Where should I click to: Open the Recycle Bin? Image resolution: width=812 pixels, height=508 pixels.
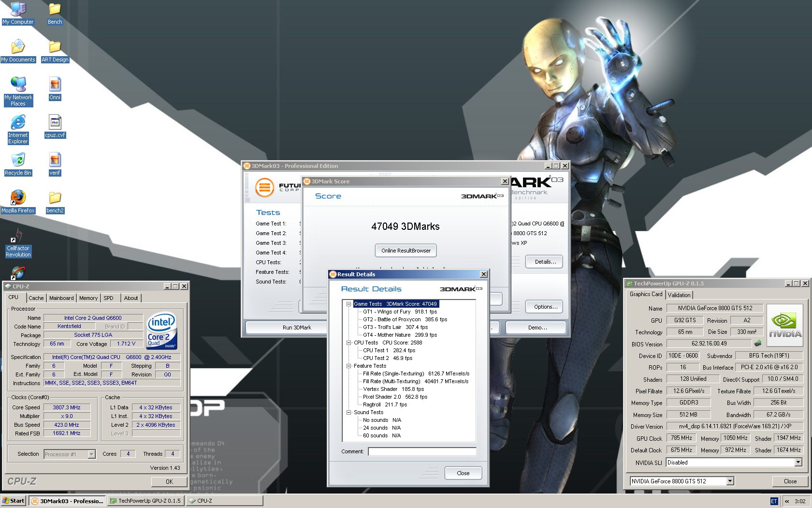[x=18, y=164]
